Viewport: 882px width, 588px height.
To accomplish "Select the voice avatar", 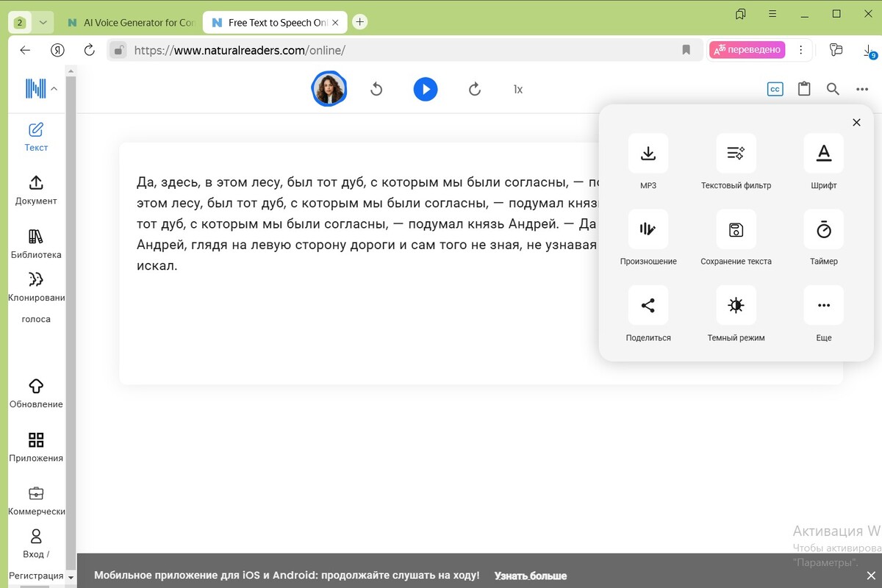I will [329, 90].
